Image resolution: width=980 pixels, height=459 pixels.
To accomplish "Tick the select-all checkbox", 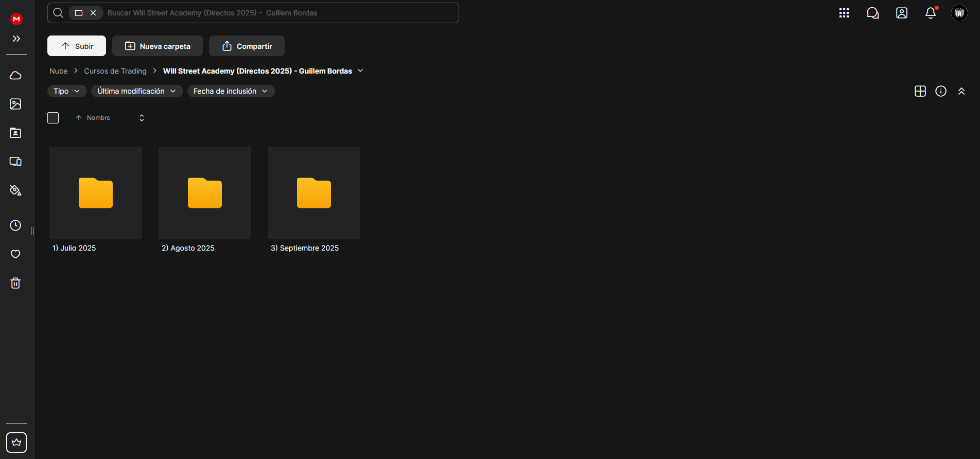I will click(x=53, y=118).
